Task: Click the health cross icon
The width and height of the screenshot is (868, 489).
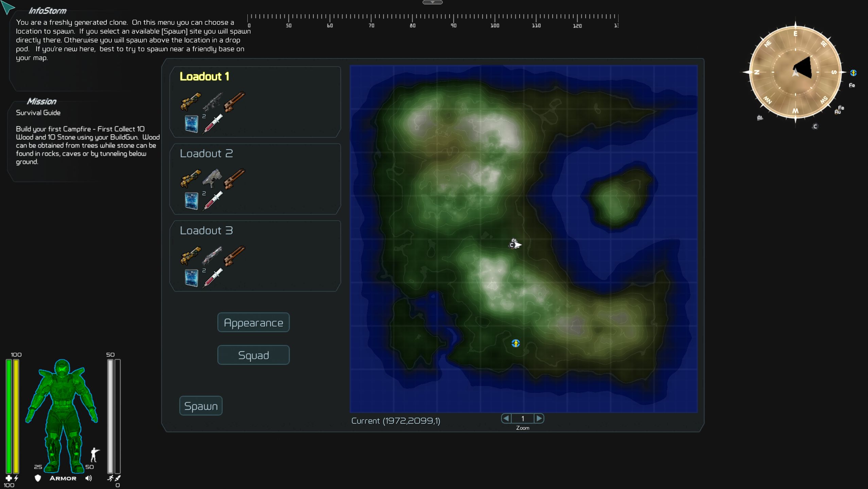Action: coord(9,478)
